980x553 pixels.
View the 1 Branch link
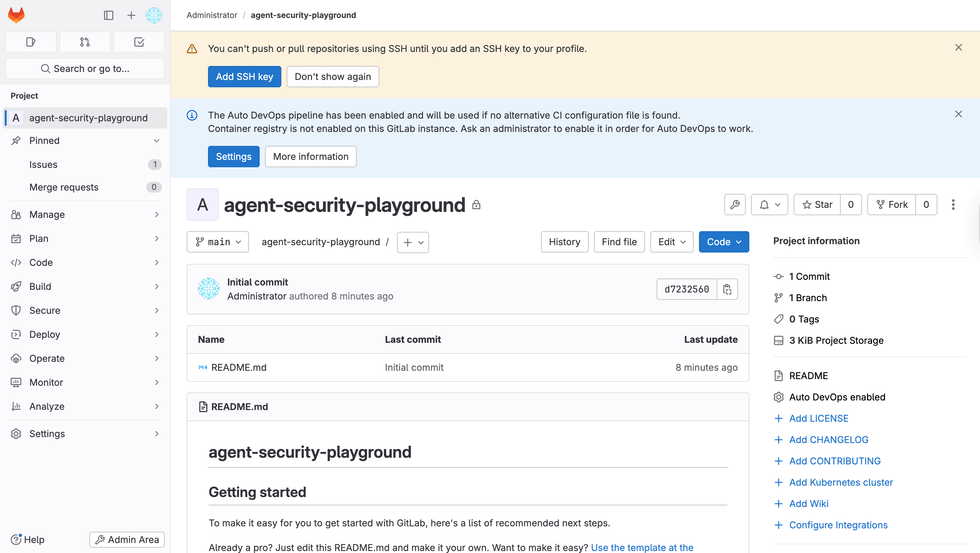click(808, 298)
